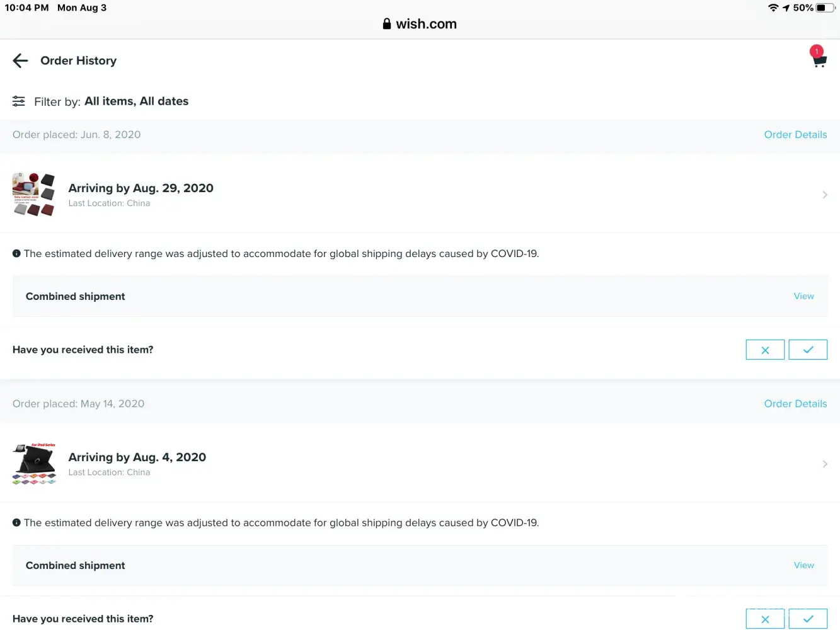The height and width of the screenshot is (630, 840).
Task: View combined shipment for Aug. 4 arrival
Action: 804,565
